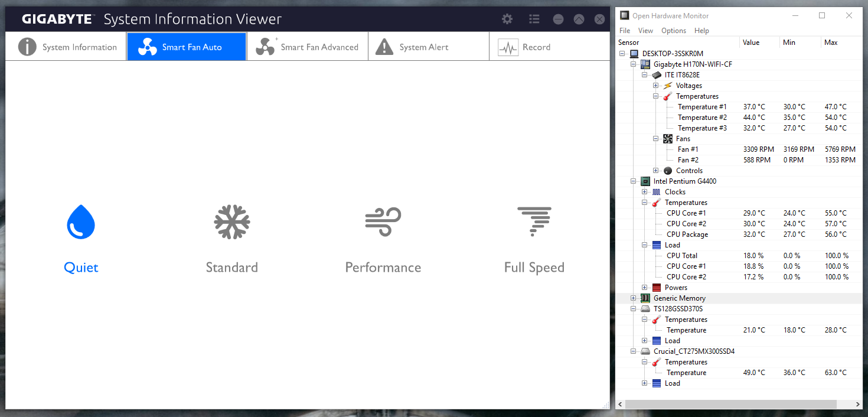This screenshot has height=417, width=868.
Task: Select the Fan #1 sensor row
Action: click(739, 149)
